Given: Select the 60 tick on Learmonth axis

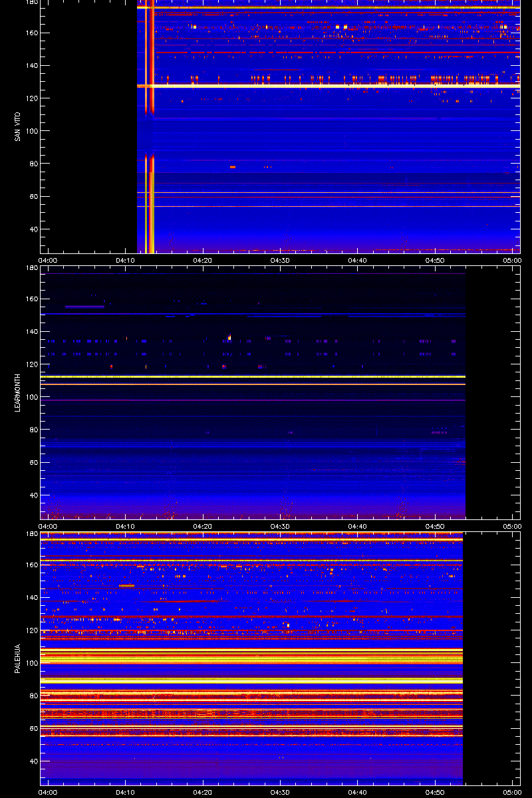Looking at the screenshot, I should point(33,462).
